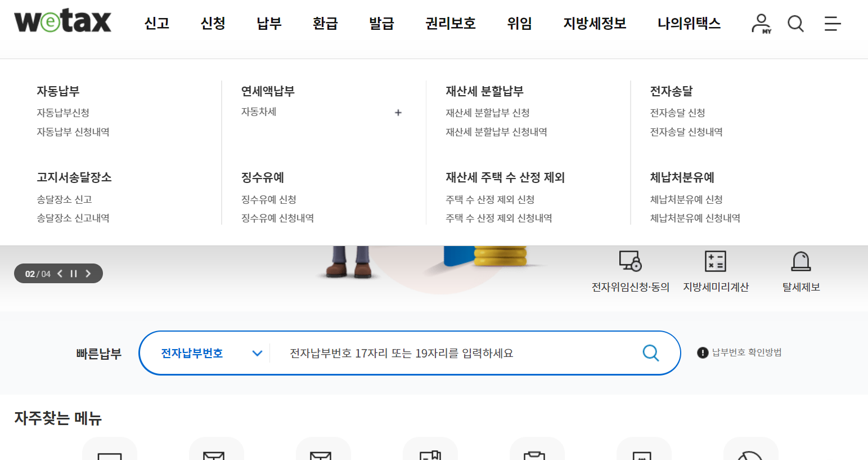Open the search magnifier in header
Viewport: 868px width, 460px height.
tap(795, 24)
